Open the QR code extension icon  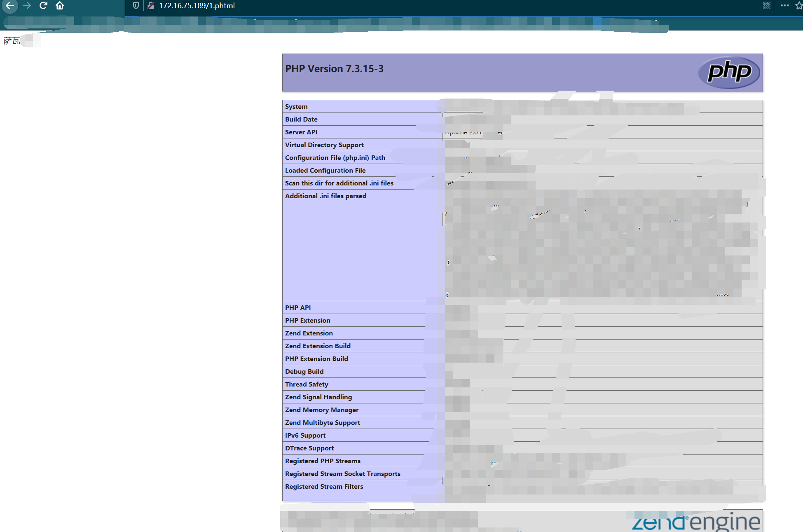point(766,5)
